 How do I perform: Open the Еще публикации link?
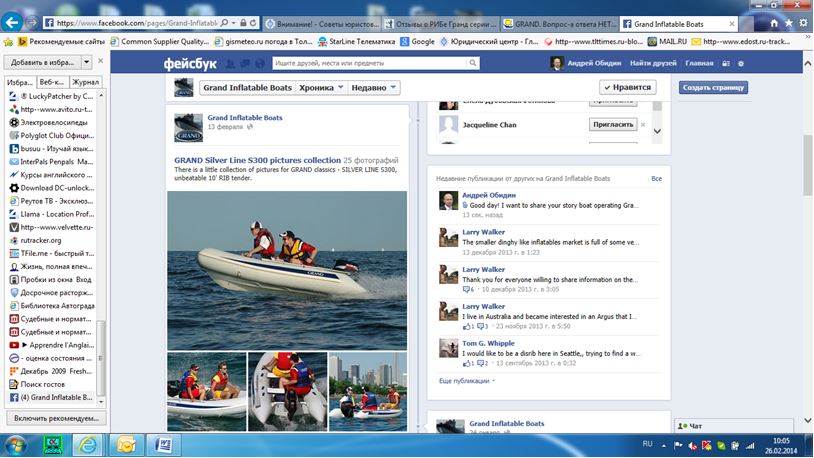coord(465,380)
